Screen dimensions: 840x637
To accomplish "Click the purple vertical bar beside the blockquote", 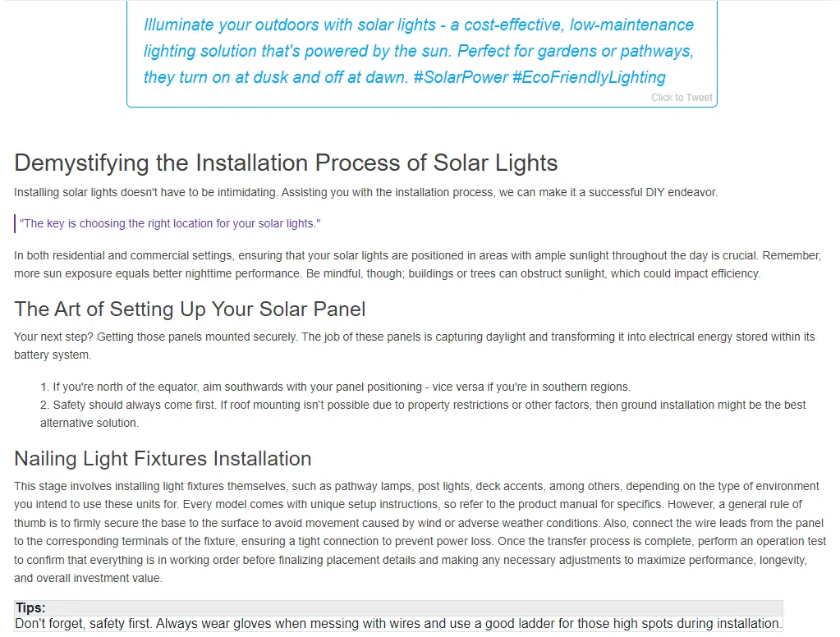I will coord(16,223).
